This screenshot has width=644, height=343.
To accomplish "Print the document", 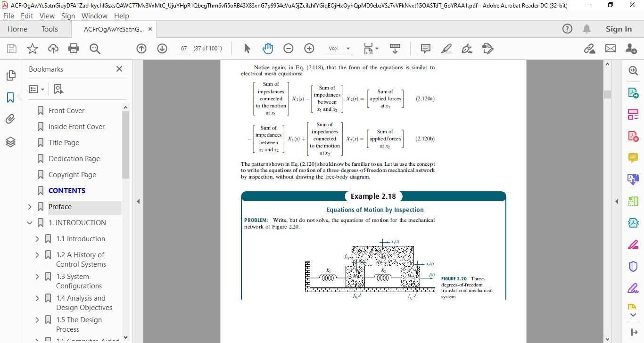I will coord(74,49).
